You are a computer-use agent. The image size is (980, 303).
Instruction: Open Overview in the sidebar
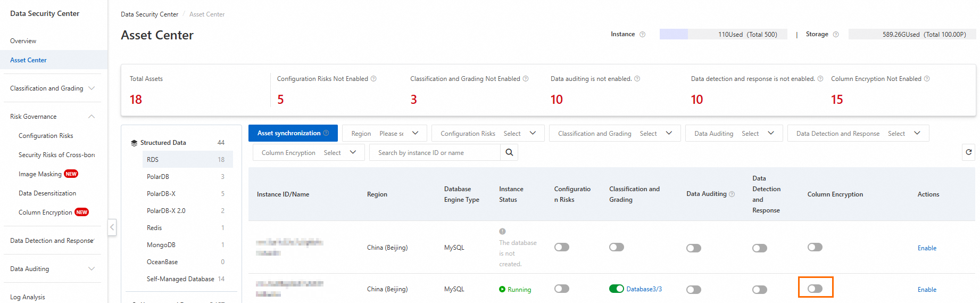[x=23, y=41]
